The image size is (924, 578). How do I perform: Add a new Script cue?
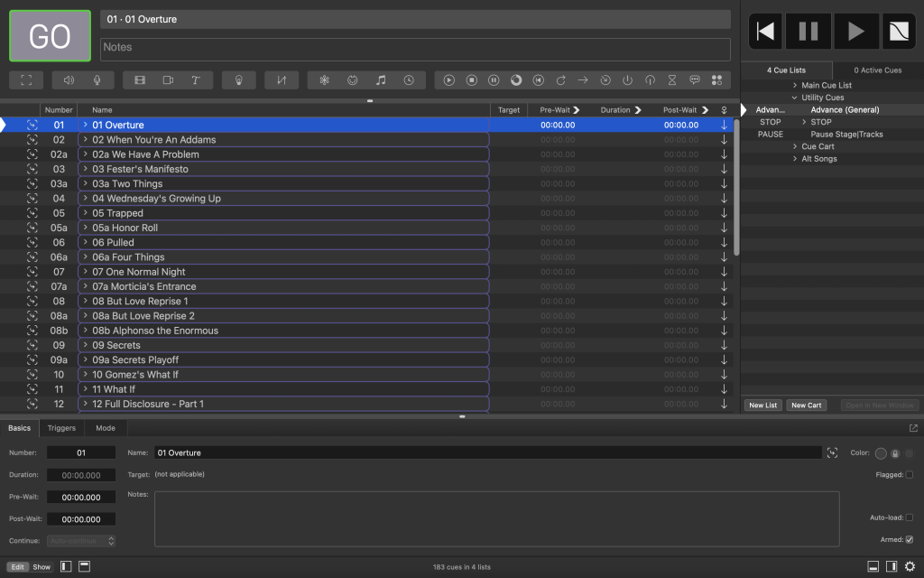716,80
